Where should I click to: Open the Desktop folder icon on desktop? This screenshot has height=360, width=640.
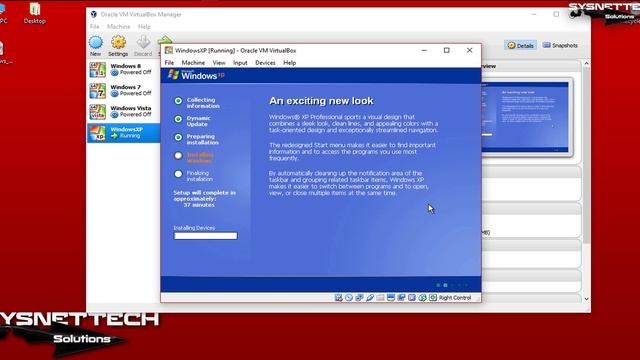[x=35, y=9]
